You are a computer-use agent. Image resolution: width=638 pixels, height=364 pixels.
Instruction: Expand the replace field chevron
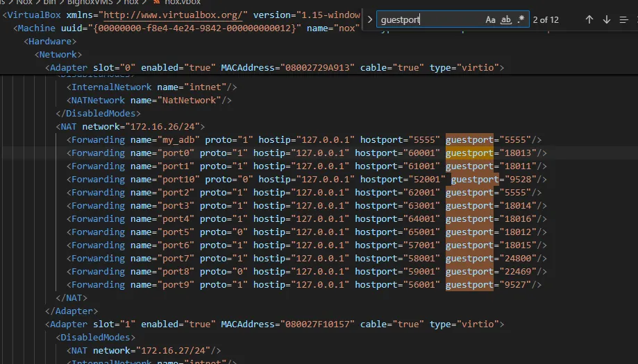(x=369, y=19)
